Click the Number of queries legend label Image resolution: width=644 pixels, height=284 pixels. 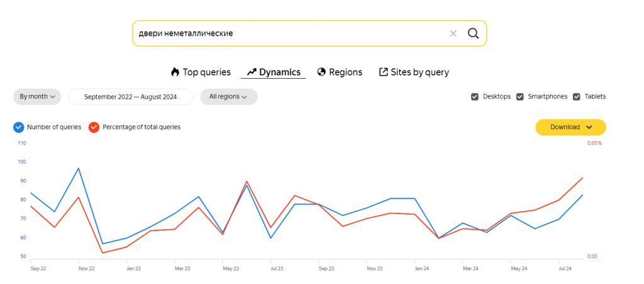tap(54, 127)
